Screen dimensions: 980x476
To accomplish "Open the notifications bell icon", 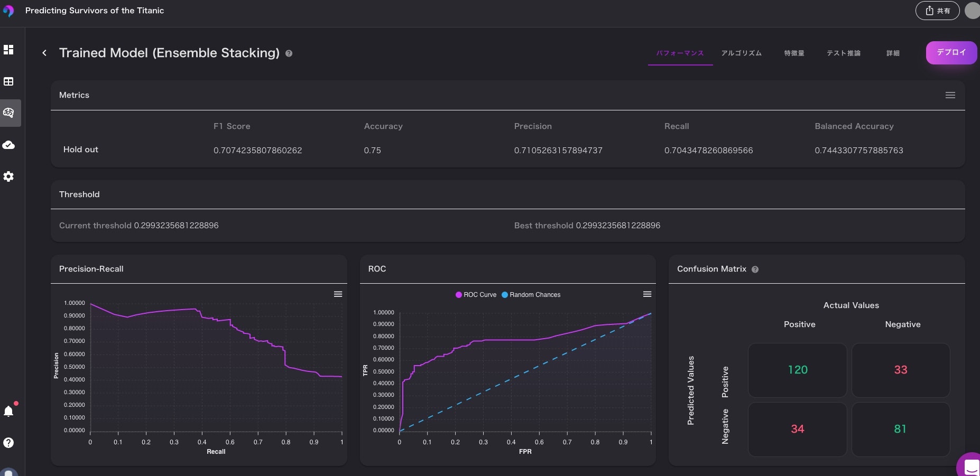I will click(x=9, y=410).
